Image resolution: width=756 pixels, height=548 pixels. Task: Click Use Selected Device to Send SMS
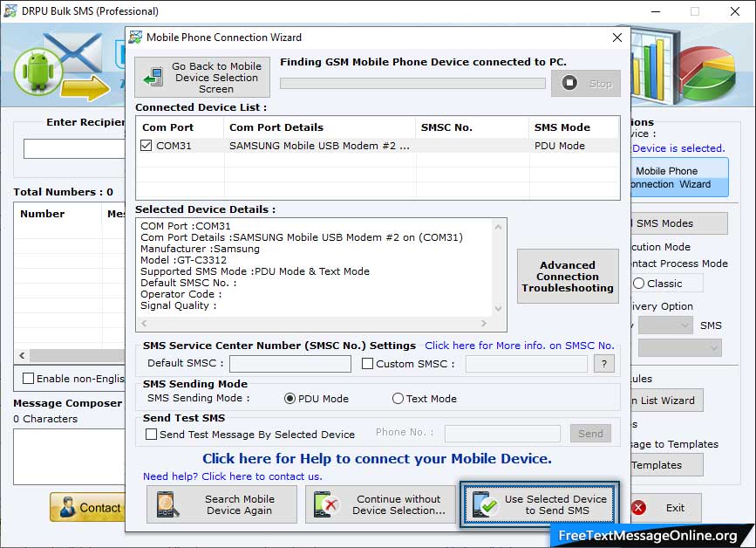click(540, 504)
